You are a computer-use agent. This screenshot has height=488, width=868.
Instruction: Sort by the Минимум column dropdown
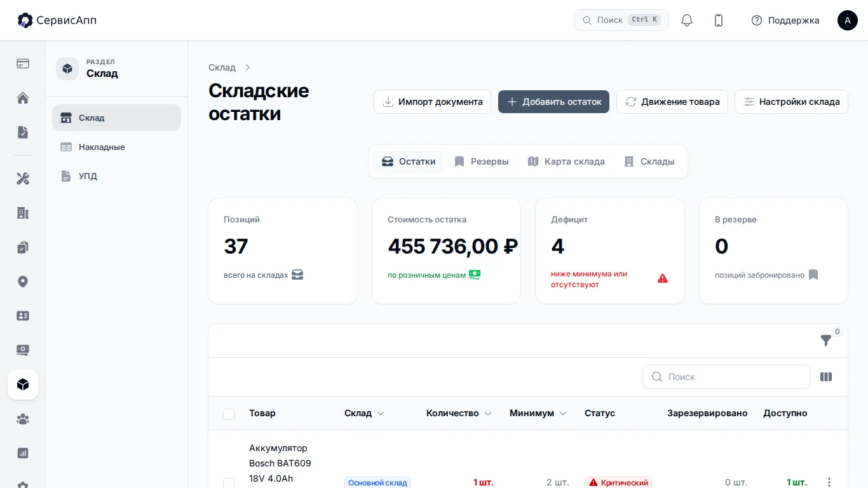tap(562, 413)
